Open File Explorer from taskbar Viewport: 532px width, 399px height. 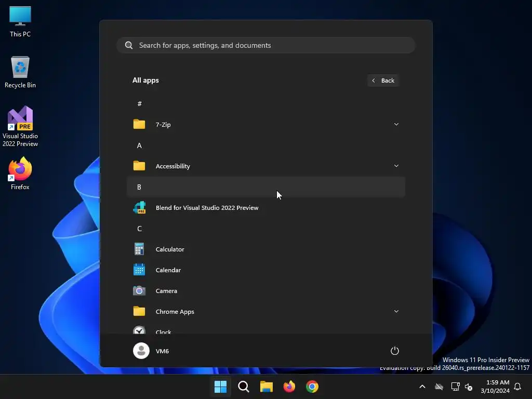click(x=267, y=387)
